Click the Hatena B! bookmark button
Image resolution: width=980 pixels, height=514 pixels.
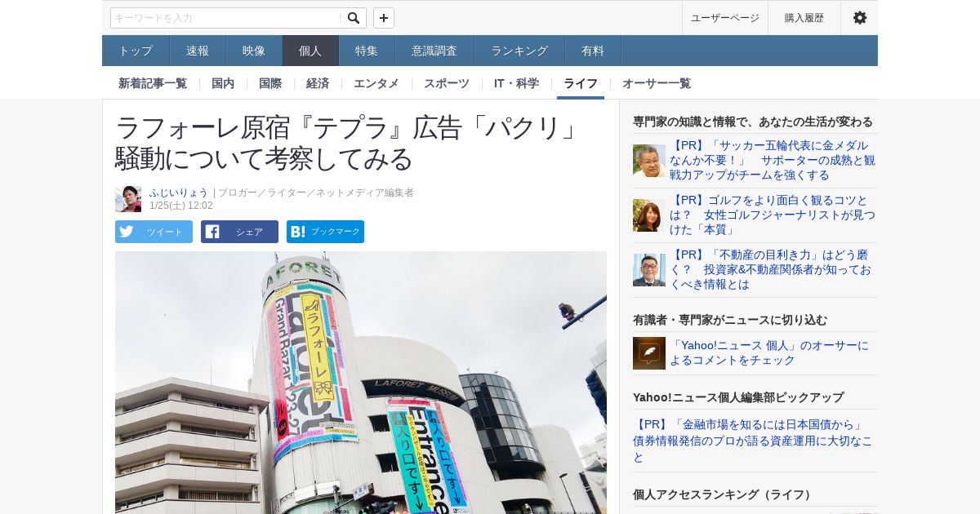tap(325, 232)
